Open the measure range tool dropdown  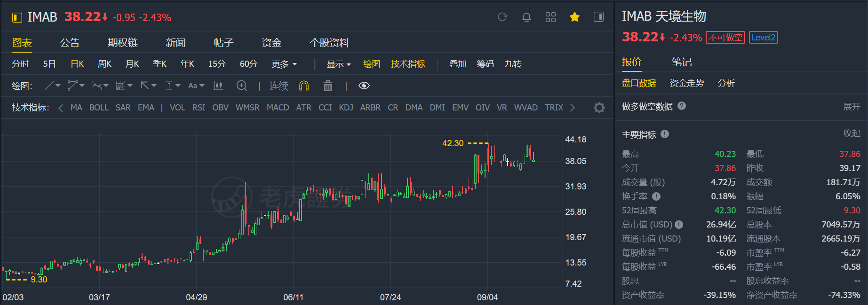tap(173, 86)
